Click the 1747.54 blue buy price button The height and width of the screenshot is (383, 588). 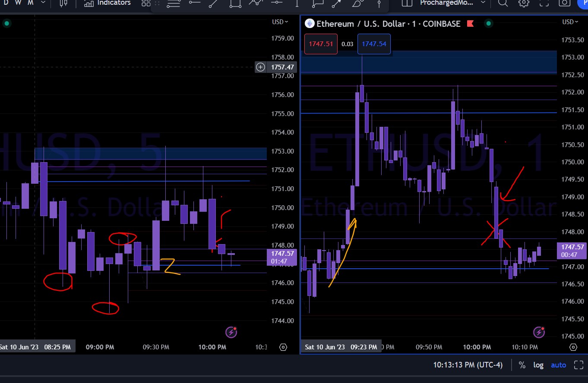(374, 44)
